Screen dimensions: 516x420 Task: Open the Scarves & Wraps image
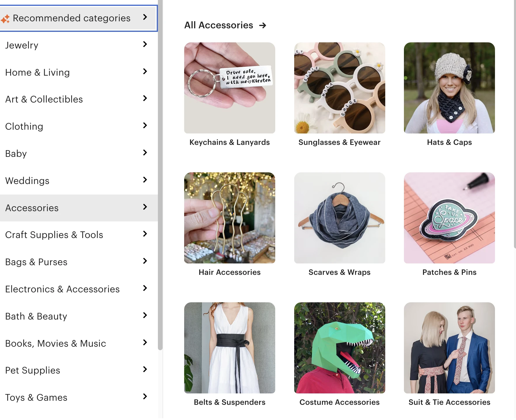pyautogui.click(x=339, y=218)
